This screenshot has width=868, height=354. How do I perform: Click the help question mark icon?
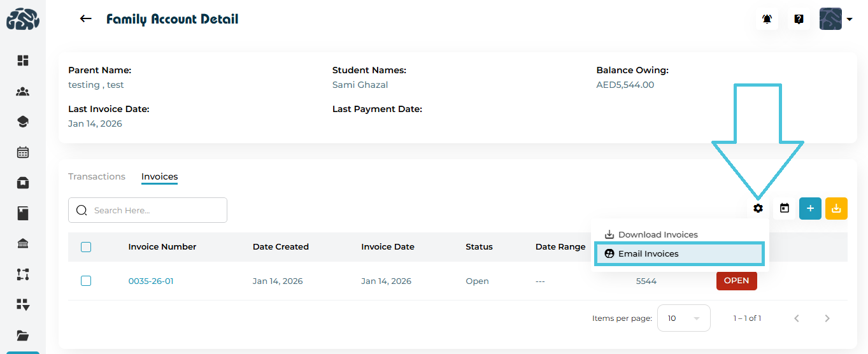click(799, 19)
